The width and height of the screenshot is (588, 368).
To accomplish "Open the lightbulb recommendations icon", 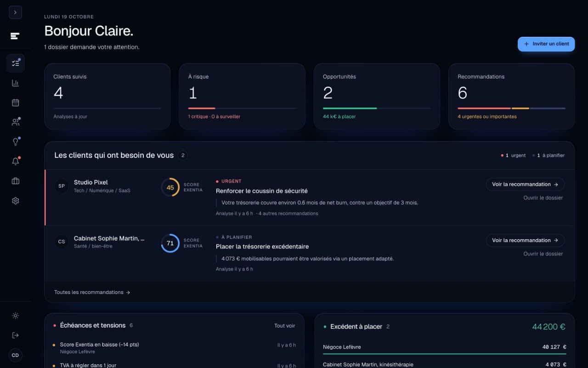I will (x=15, y=142).
